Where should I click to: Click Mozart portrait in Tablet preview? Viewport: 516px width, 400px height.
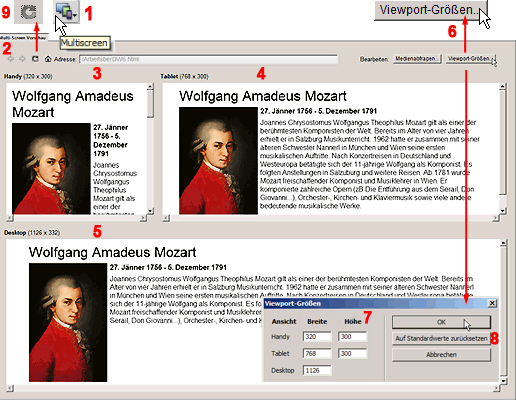pos(218,160)
